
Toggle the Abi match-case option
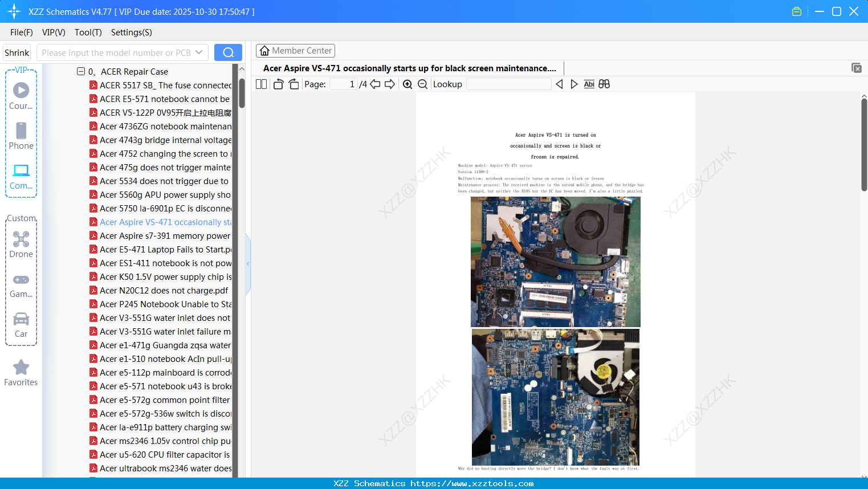pos(589,84)
